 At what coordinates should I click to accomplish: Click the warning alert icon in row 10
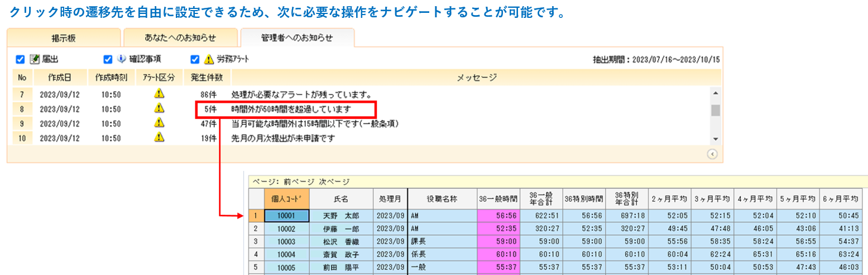(159, 138)
